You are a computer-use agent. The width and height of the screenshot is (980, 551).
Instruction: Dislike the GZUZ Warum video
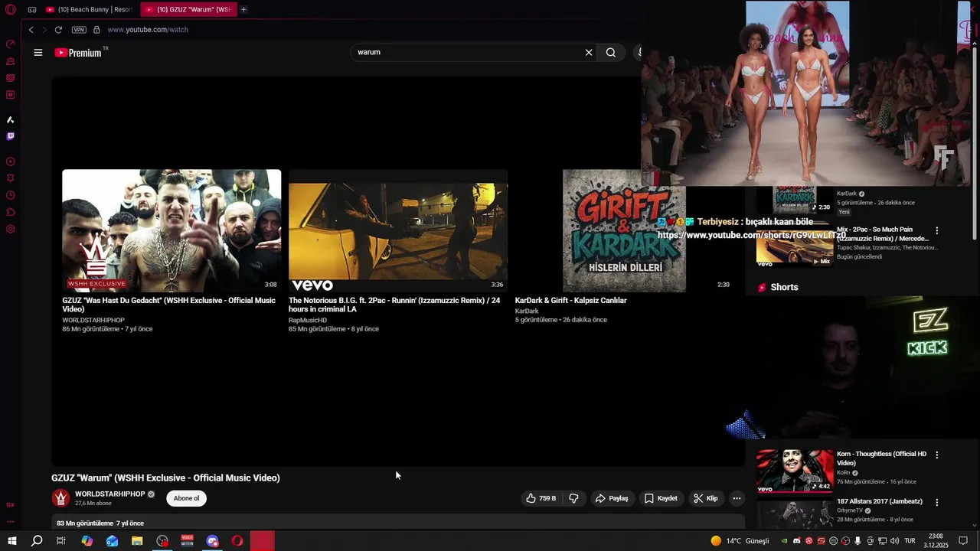[573, 498]
